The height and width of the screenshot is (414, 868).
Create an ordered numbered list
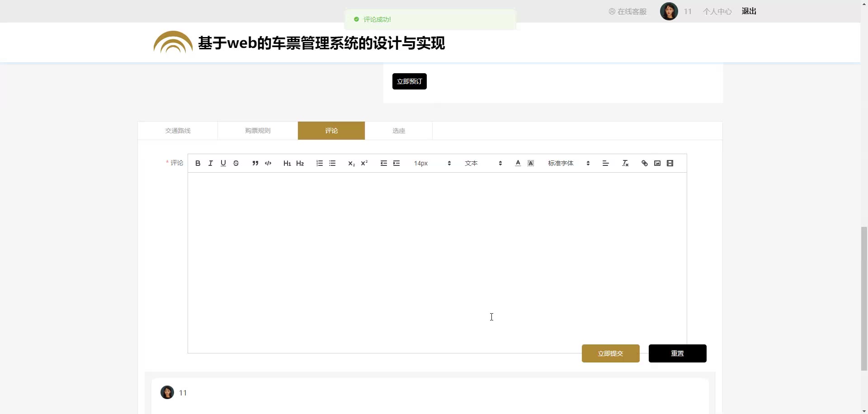point(319,163)
